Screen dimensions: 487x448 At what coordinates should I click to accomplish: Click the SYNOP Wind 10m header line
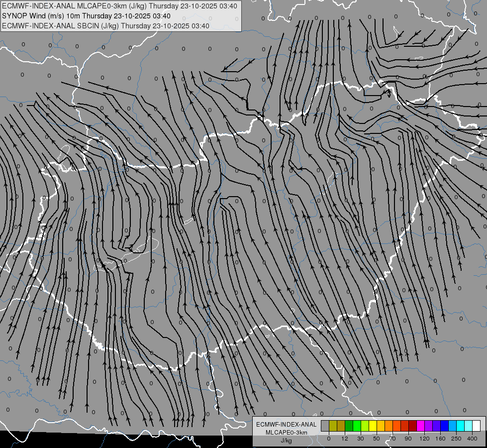86,16
